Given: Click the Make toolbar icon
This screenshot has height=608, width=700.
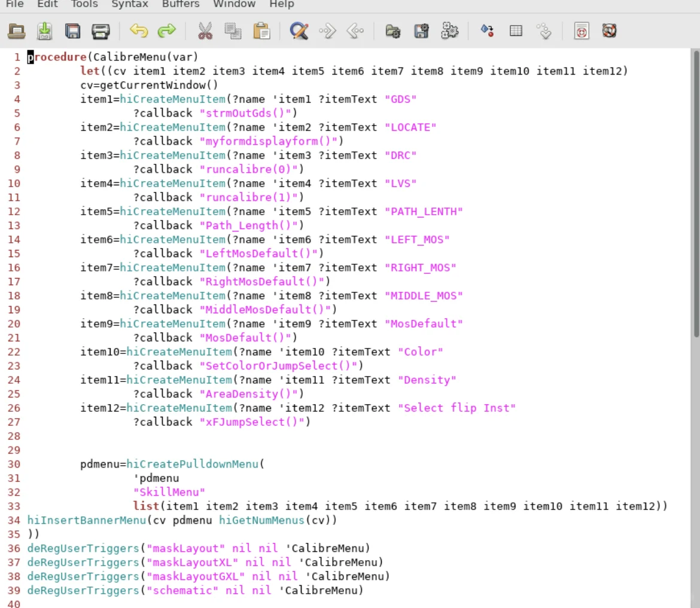Looking at the screenshot, I should pos(487,30).
